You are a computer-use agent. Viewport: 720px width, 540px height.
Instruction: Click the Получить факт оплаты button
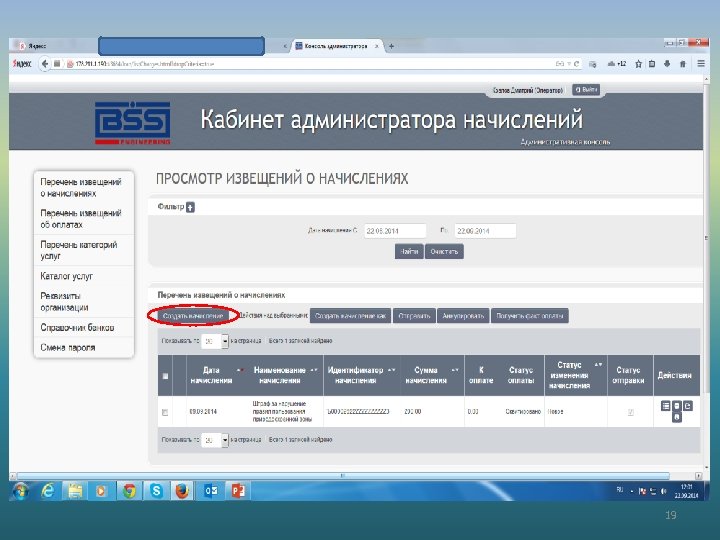529,316
